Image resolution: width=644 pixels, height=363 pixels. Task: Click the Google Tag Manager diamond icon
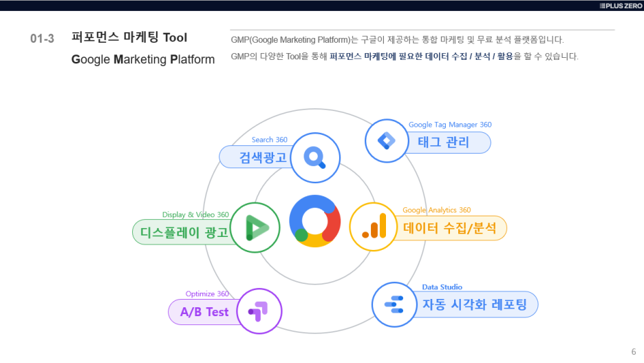[387, 141]
